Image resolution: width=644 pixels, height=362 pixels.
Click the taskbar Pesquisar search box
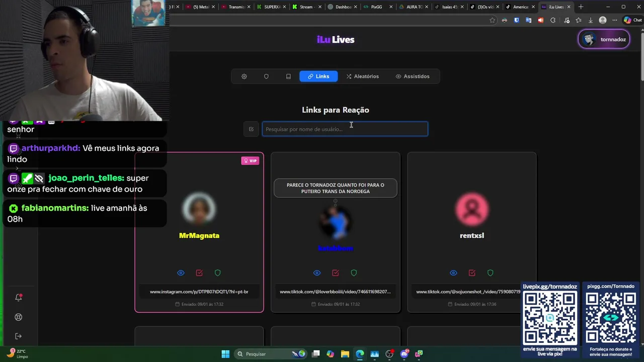[x=272, y=354]
